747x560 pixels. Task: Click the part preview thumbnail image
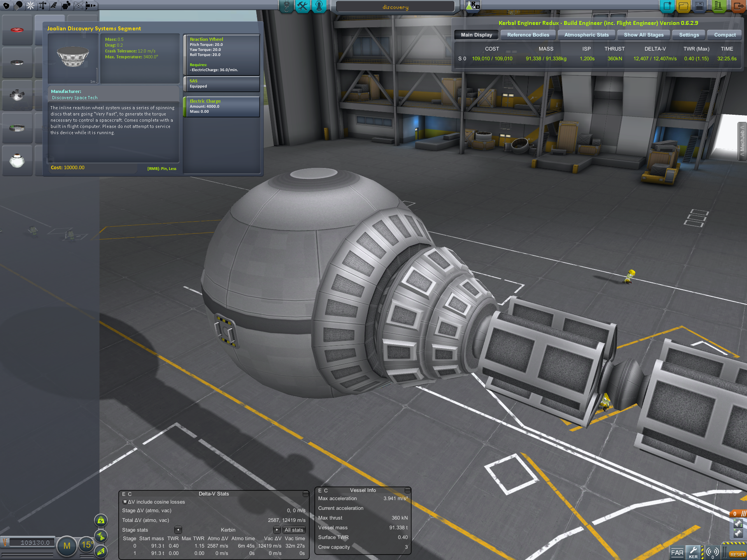point(73,58)
